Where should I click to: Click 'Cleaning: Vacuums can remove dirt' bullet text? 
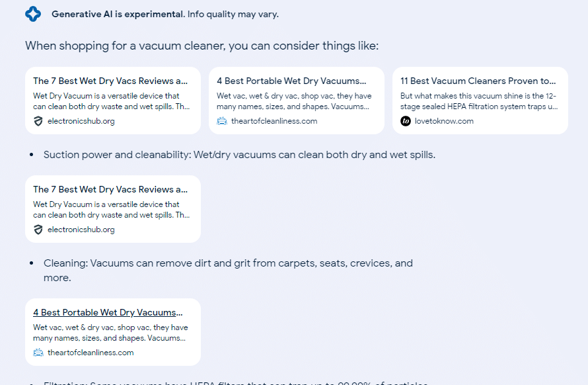[228, 270]
